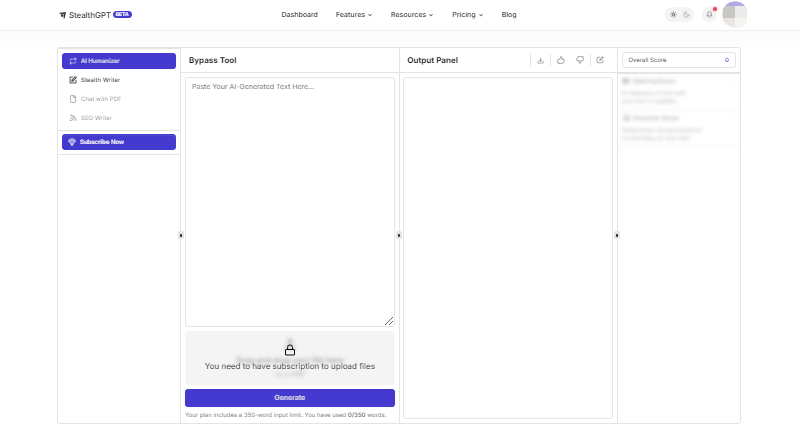The width and height of the screenshot is (800, 426).
Task: Click the Stealth Writer pencil icon
Action: 73,80
